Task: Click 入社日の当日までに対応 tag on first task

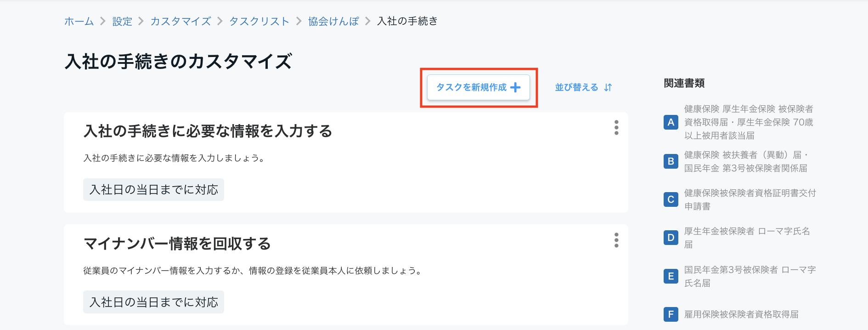Action: [x=153, y=190]
